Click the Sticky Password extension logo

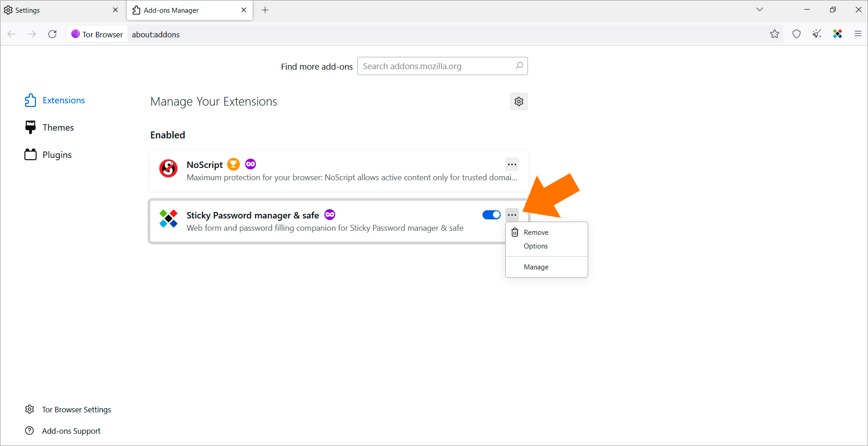(x=168, y=219)
